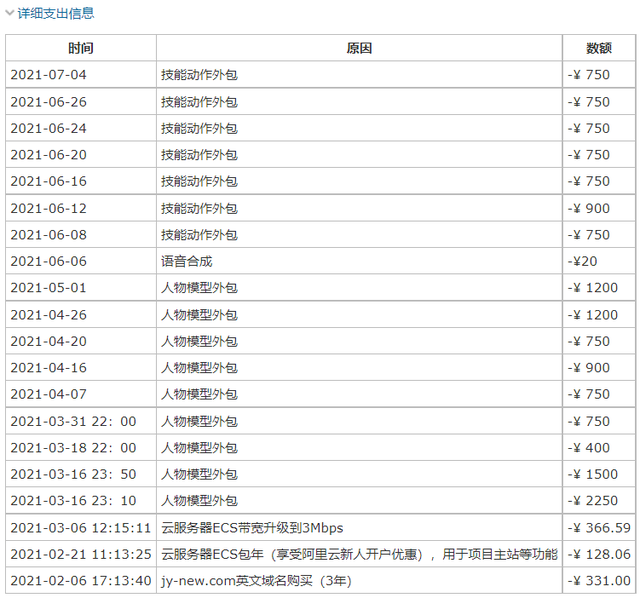Click 人物模型外包 in the 2021-03-16 23:10 row
The height and width of the screenshot is (598, 640).
199,500
